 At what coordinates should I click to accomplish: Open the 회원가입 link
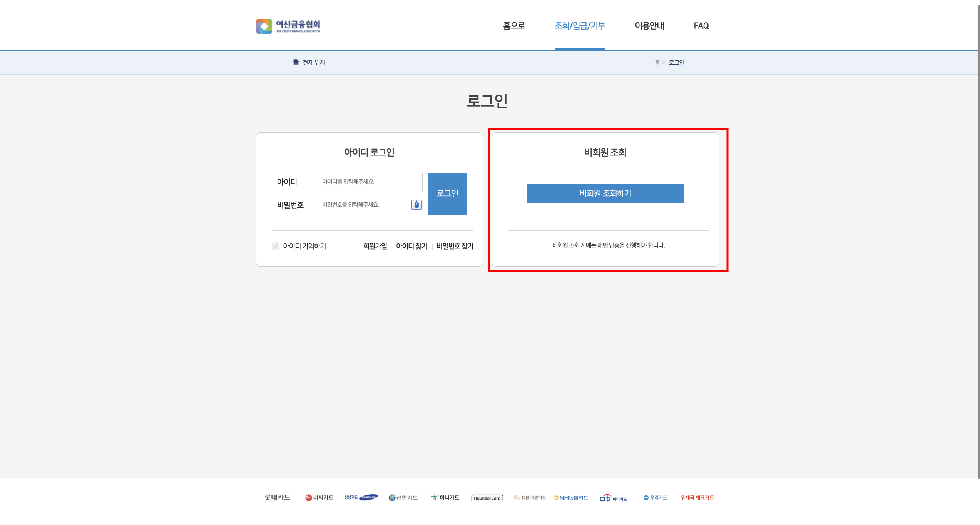375,246
